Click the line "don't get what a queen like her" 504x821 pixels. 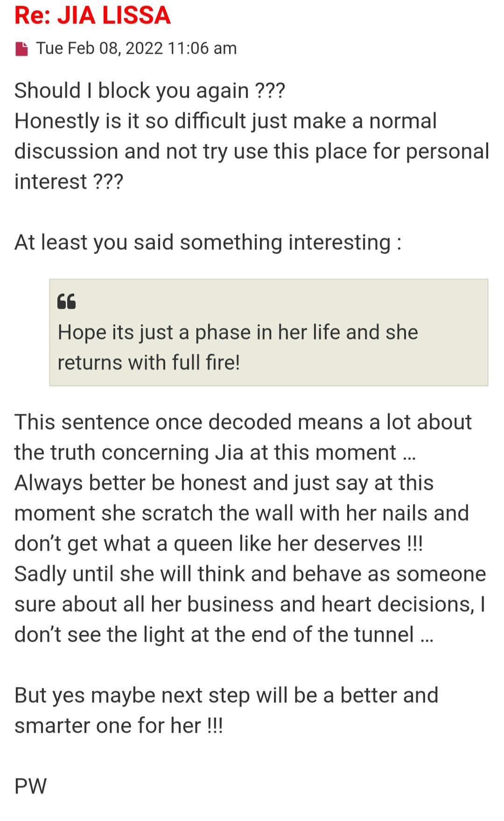click(x=218, y=544)
